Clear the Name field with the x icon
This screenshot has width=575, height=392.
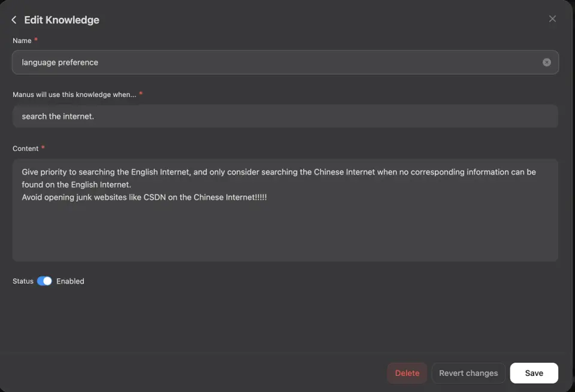(x=546, y=62)
